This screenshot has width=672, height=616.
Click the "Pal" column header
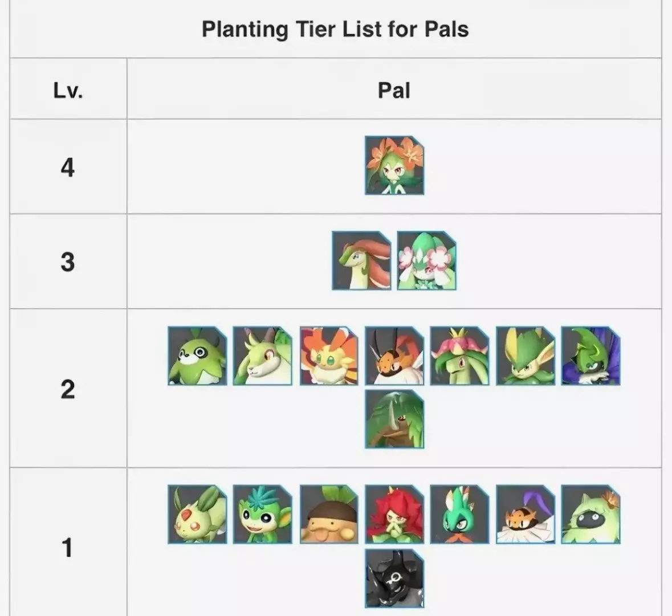[x=394, y=89]
